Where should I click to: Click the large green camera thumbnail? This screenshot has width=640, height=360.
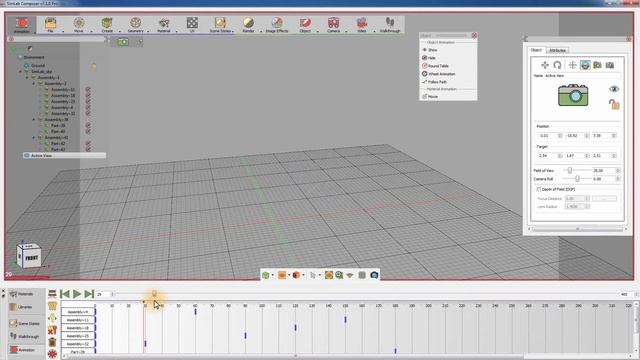(x=573, y=95)
